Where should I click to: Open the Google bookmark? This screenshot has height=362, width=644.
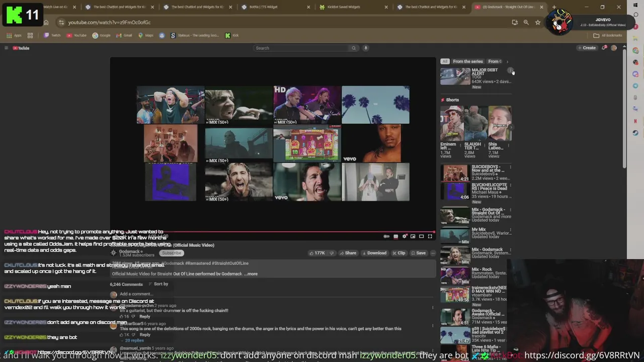[x=102, y=35]
